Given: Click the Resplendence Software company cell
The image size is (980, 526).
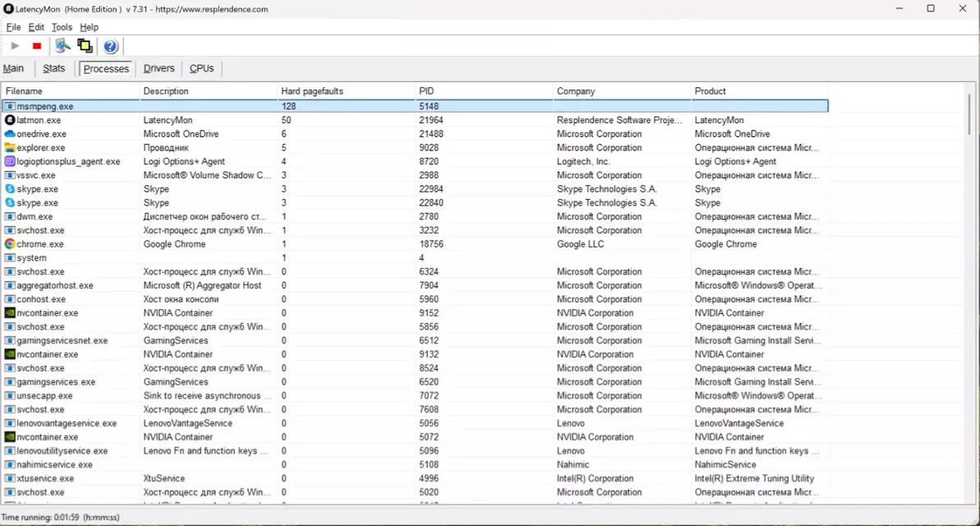Looking at the screenshot, I should tap(619, 120).
